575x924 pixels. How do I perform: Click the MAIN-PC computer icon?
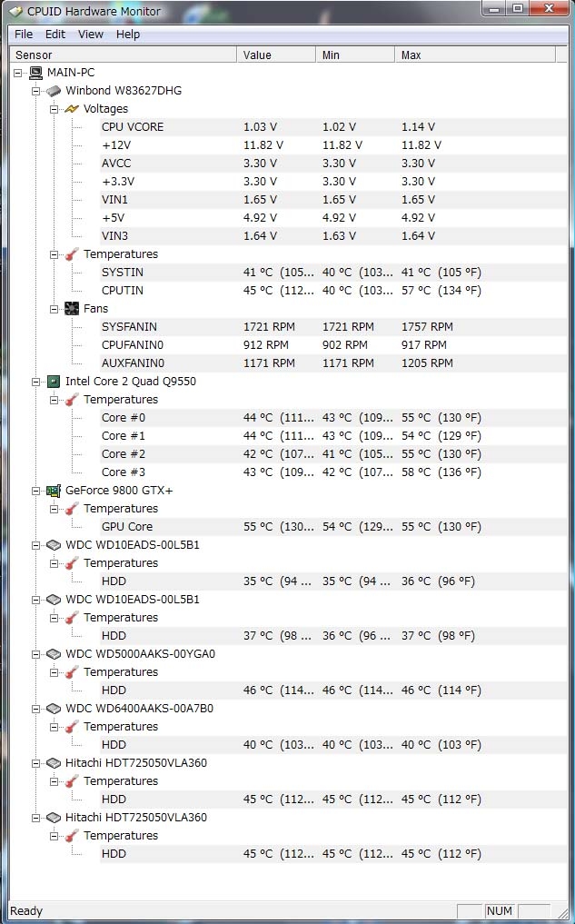click(x=35, y=73)
